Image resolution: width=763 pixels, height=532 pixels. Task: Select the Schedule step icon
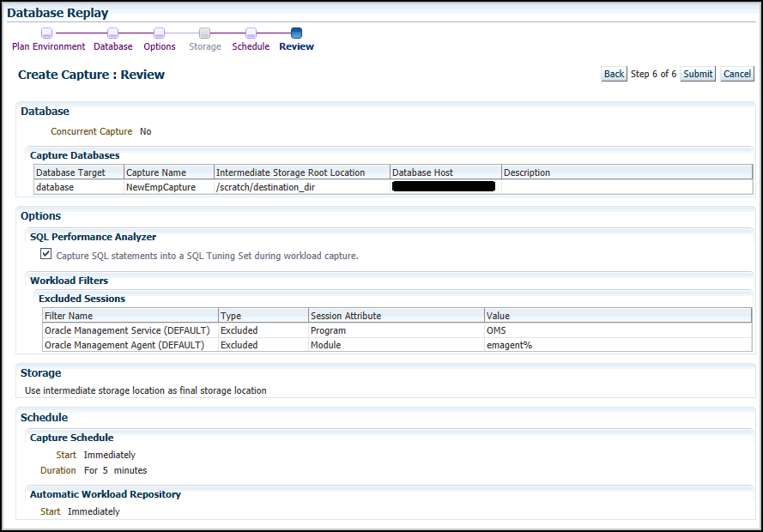click(x=250, y=32)
